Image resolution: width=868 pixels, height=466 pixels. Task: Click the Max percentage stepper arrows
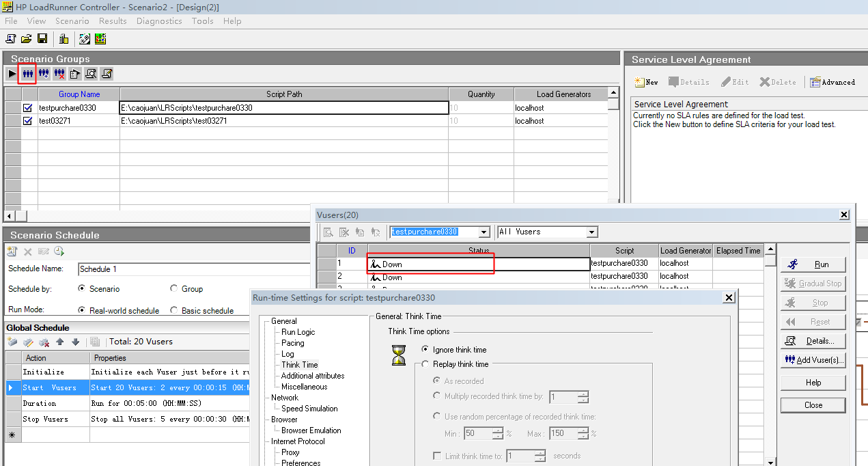point(583,433)
